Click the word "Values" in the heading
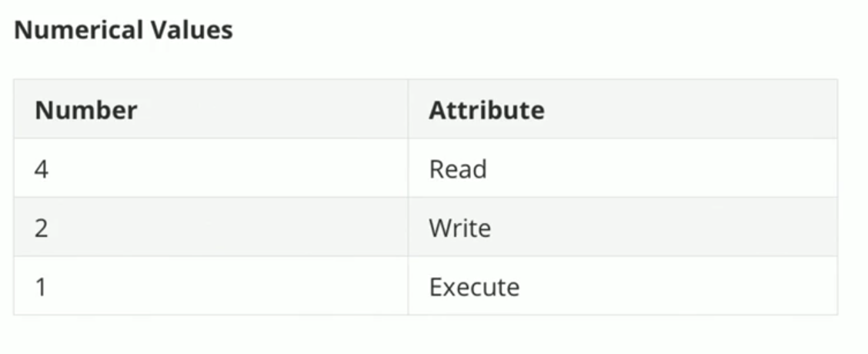868x354 pixels. point(191,31)
